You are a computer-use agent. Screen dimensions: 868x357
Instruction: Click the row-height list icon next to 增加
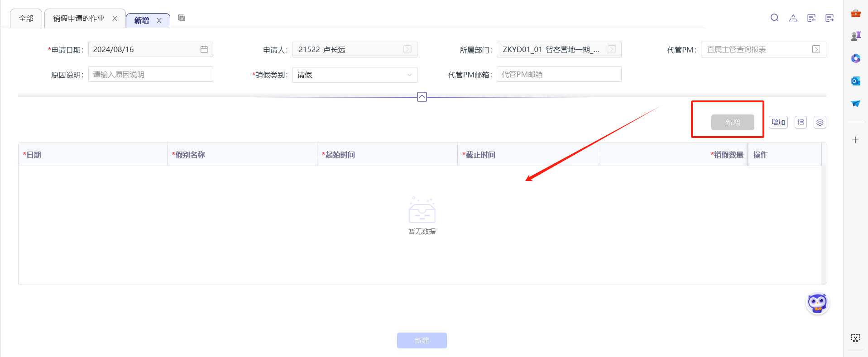pos(801,122)
